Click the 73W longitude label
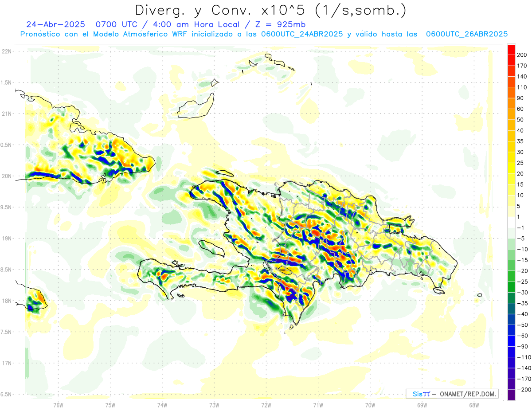 coord(214,405)
